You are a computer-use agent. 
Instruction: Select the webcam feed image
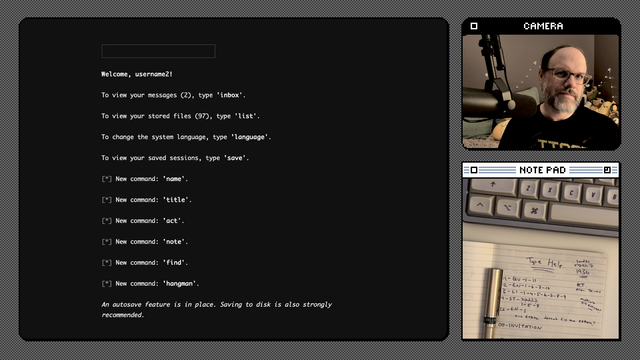click(541, 92)
